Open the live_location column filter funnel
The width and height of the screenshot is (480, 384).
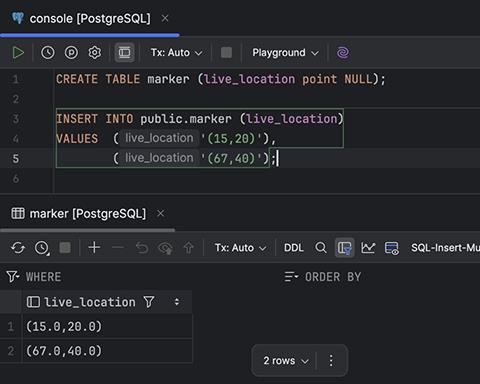pos(149,302)
